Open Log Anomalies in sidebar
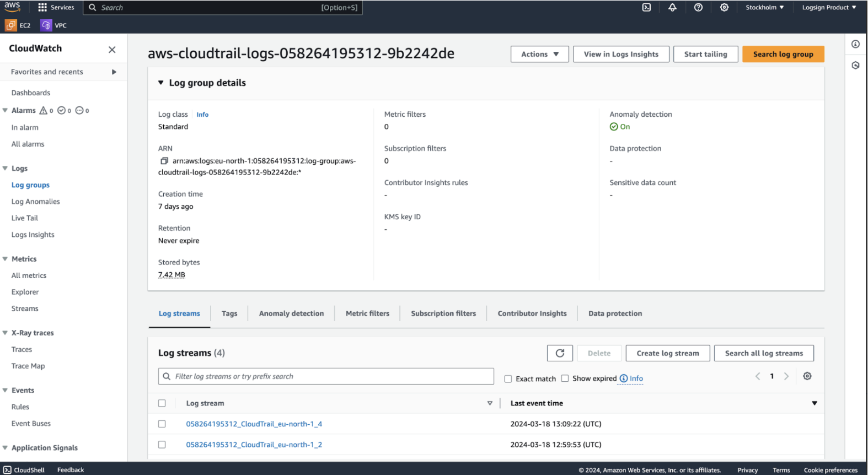The height and width of the screenshot is (476, 868). 36,202
